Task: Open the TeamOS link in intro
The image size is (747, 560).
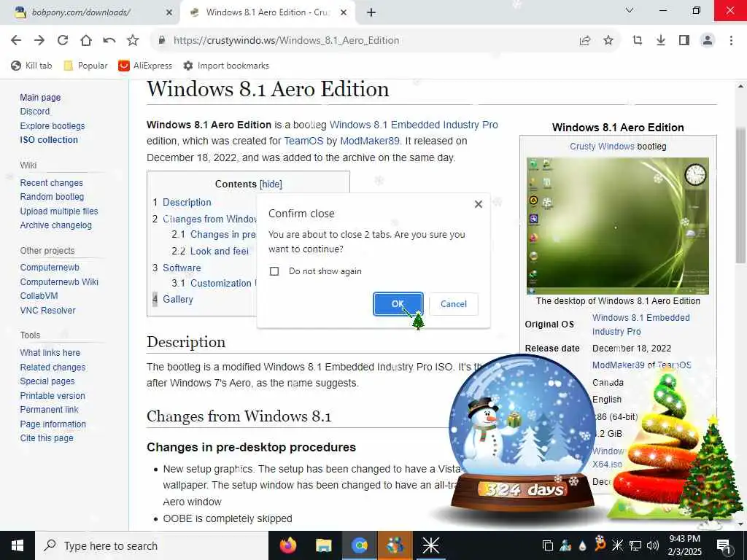Action: pyautogui.click(x=303, y=141)
